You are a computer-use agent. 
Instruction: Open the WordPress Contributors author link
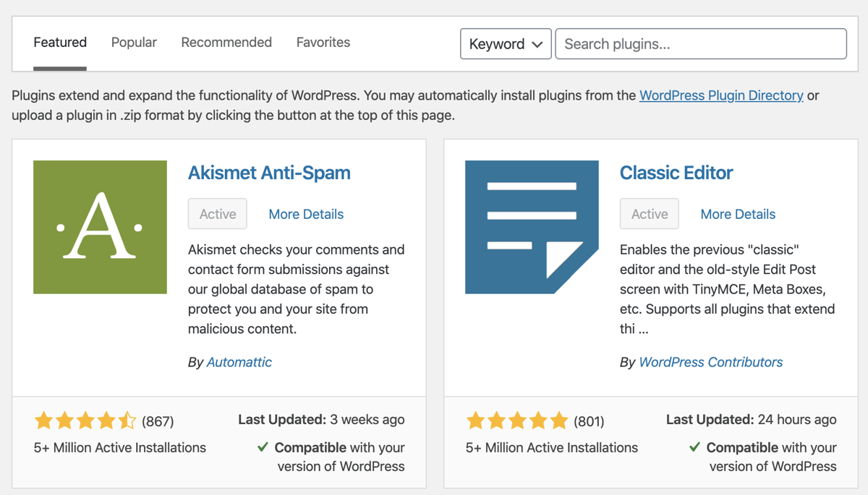(711, 362)
